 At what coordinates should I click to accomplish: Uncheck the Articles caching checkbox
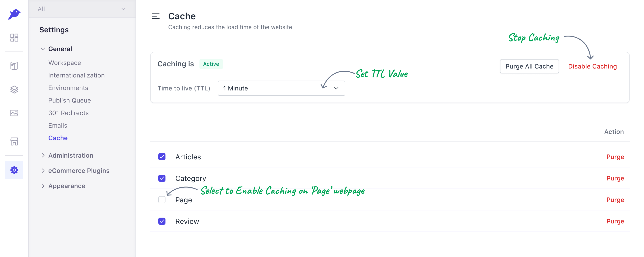[162, 157]
